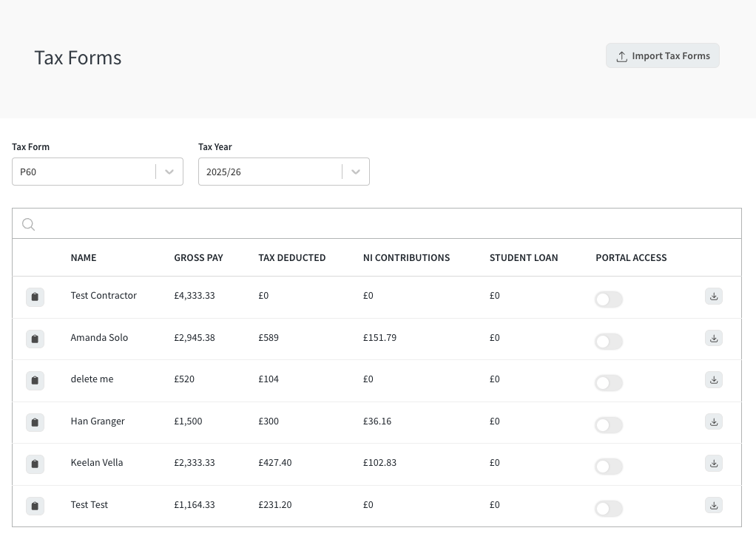Click the NI CONTRIBUTIONS column header
756x559 pixels.
coord(406,258)
